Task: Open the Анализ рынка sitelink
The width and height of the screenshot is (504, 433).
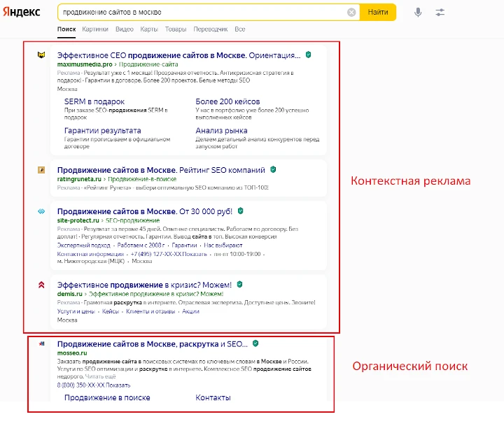Action: pos(221,131)
